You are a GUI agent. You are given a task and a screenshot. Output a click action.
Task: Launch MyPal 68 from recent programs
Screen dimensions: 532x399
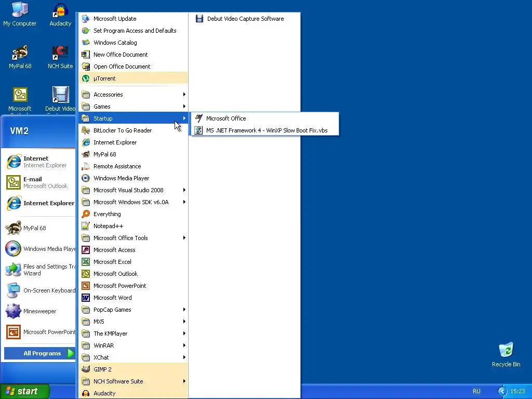tap(39, 228)
